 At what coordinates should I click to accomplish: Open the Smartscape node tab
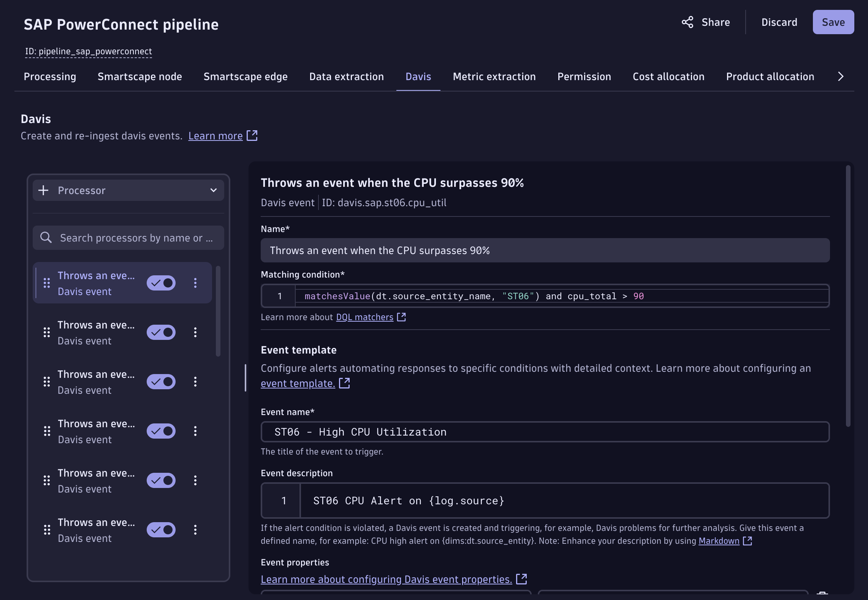click(140, 77)
